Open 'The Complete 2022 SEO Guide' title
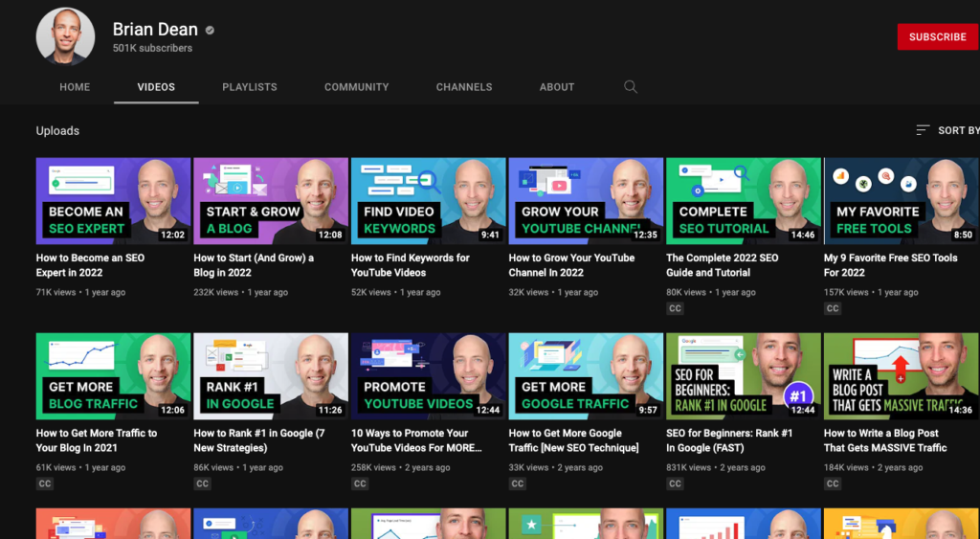This screenshot has height=539, width=980. [x=722, y=265]
